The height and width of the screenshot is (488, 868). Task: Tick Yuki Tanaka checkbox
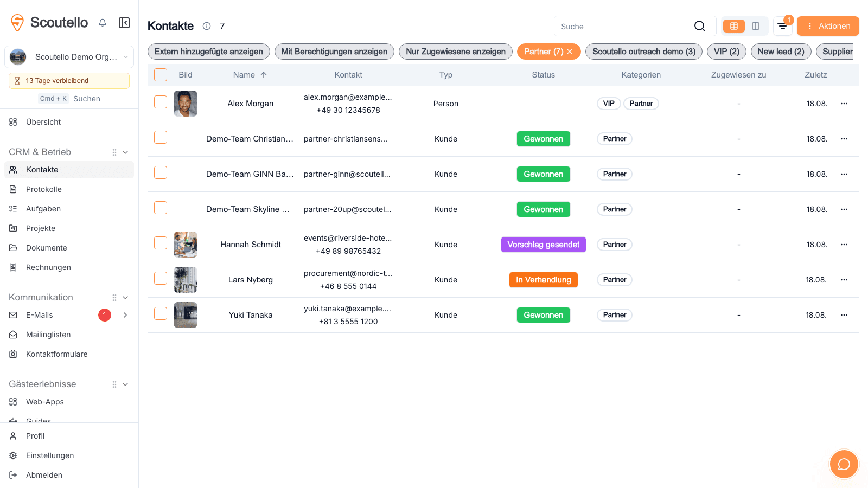(x=161, y=313)
